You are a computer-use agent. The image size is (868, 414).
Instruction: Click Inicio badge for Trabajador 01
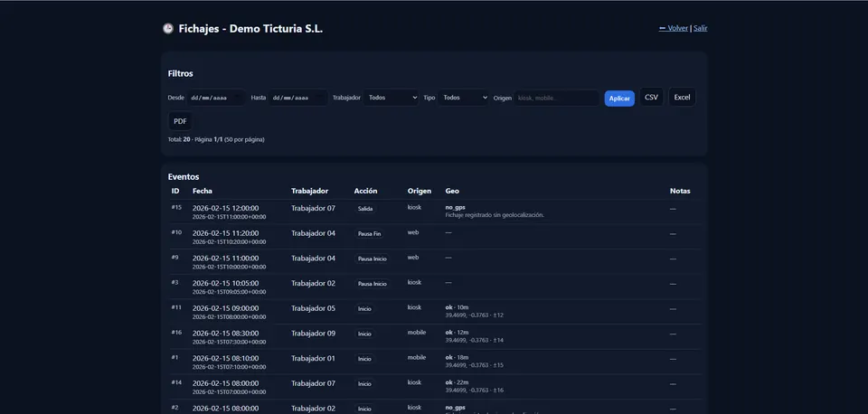click(x=364, y=359)
